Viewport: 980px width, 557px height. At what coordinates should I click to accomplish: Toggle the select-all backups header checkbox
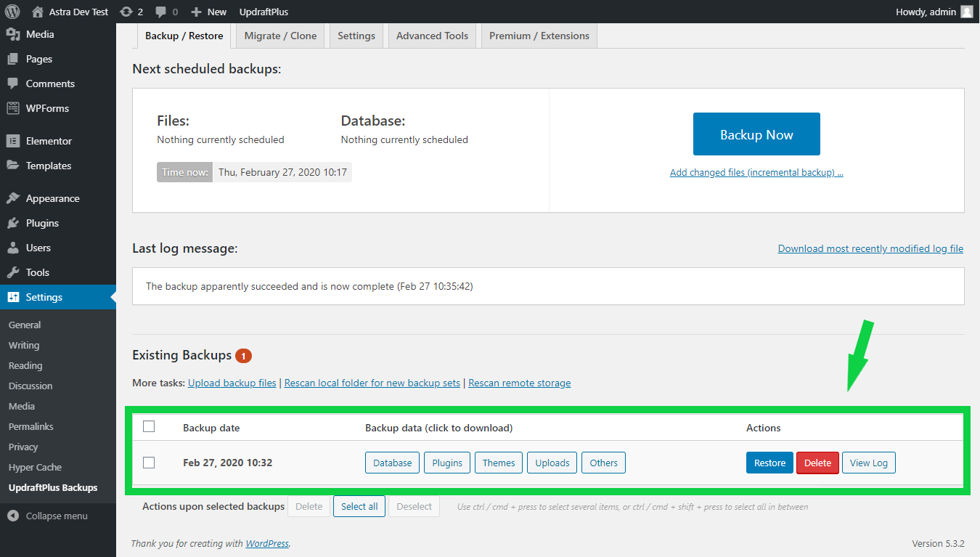point(149,427)
